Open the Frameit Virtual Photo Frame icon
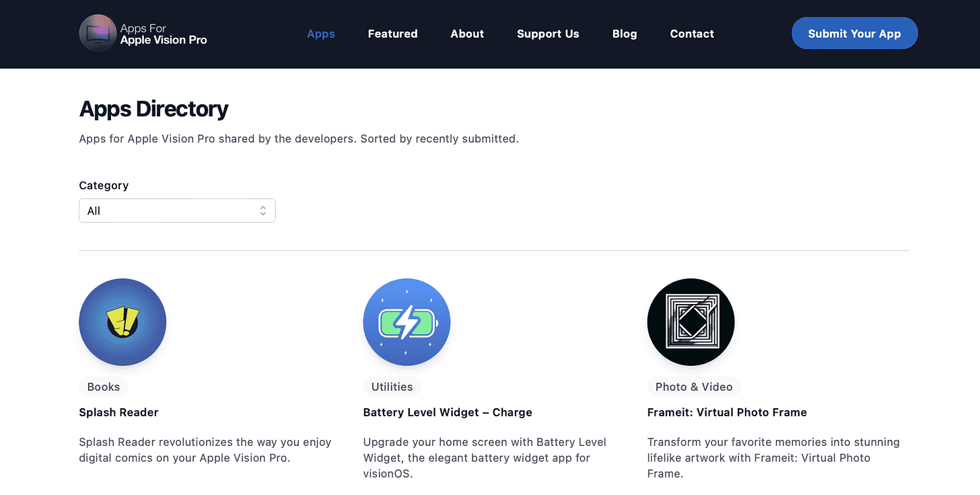Viewport: 980px width, 495px height. [x=691, y=322]
